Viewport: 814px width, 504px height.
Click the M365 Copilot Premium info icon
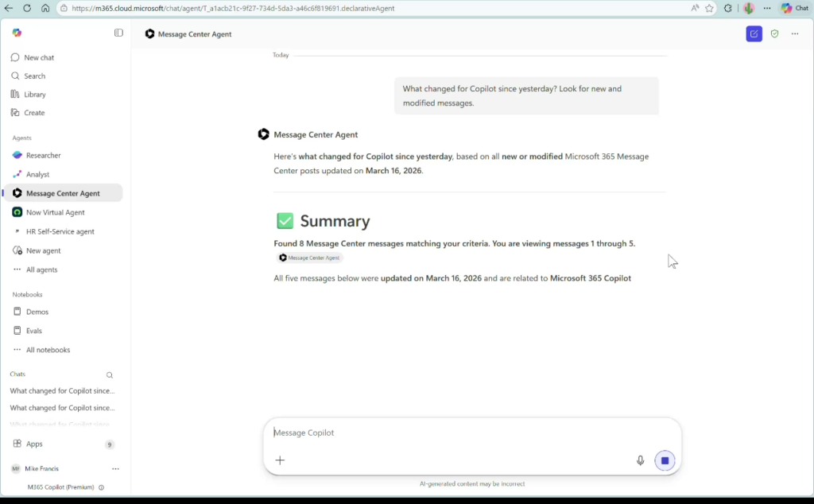pos(101,487)
